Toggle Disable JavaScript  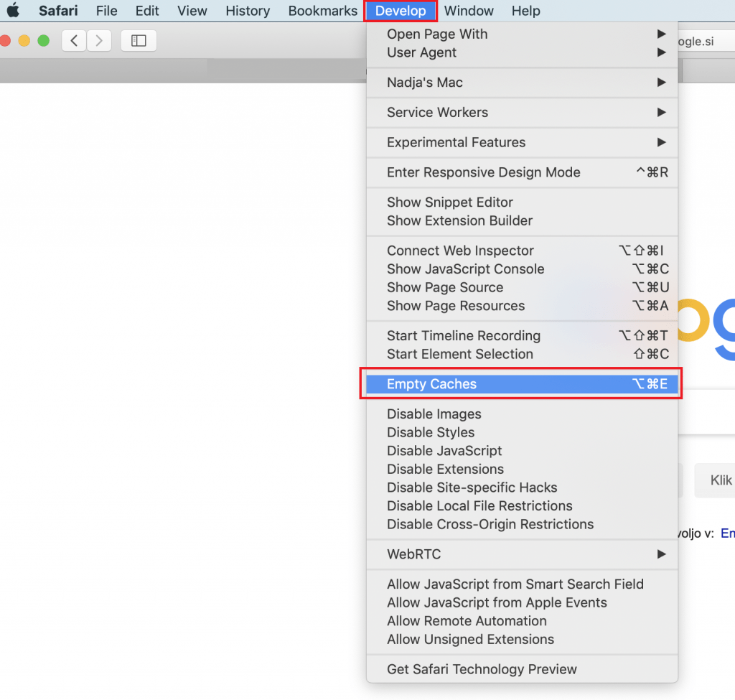click(523, 451)
